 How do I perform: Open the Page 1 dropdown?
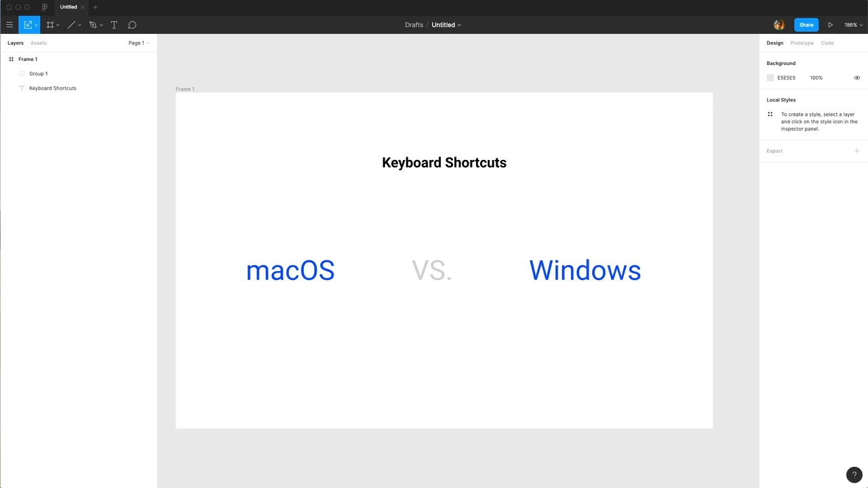tap(139, 43)
